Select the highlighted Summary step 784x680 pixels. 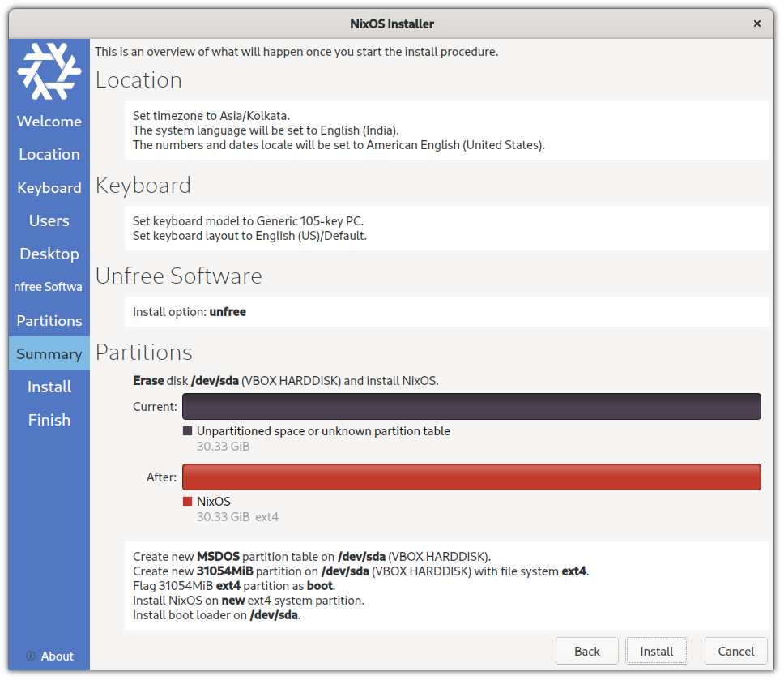[x=49, y=353]
